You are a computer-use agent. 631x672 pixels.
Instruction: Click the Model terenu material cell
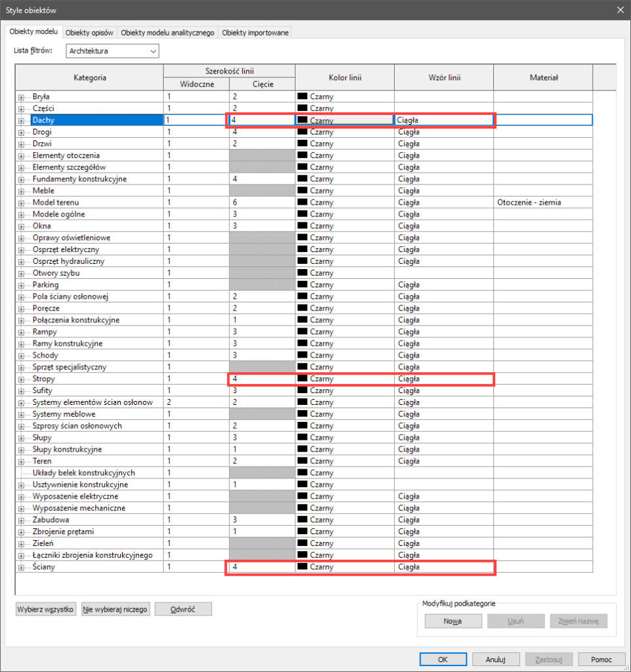543,203
